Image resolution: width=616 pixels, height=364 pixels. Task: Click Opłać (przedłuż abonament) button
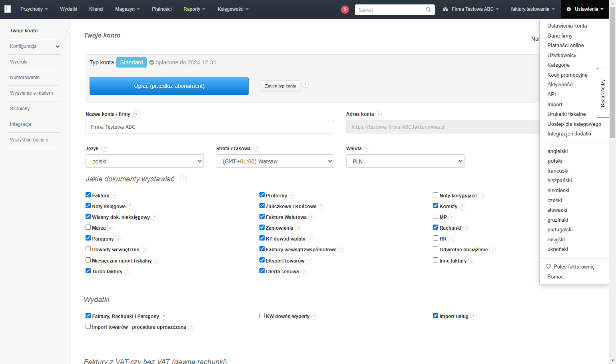pyautogui.click(x=169, y=86)
